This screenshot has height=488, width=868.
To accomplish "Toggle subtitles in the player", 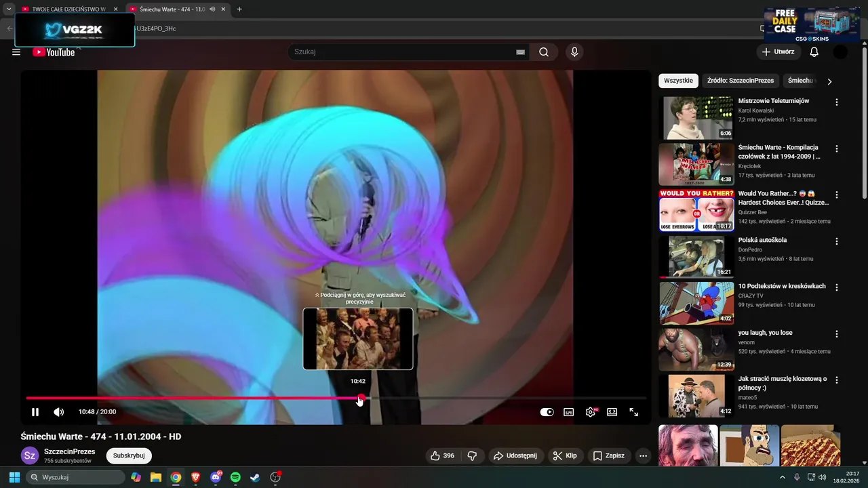I will coord(568,411).
